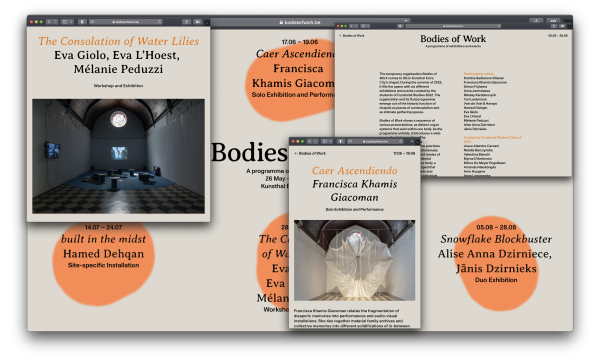Screen dimensions: 600x360
Task: Go back in the Caer Ascendiendo window
Action: click(309, 142)
